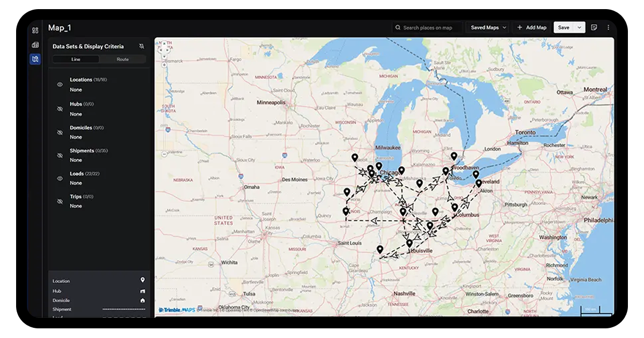Viewport: 644px width, 338px height.
Task: Select the active map view sidebar icon
Action: click(35, 59)
